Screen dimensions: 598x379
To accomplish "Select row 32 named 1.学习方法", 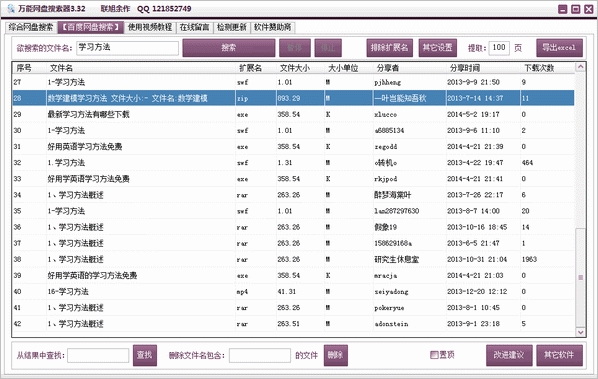I will click(293, 162).
